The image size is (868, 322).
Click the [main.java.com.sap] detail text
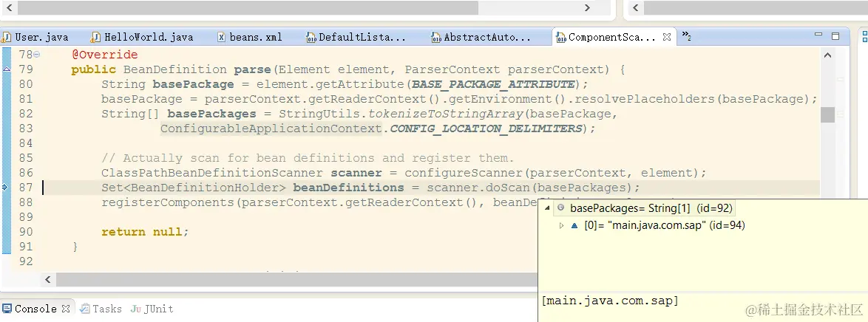point(610,301)
